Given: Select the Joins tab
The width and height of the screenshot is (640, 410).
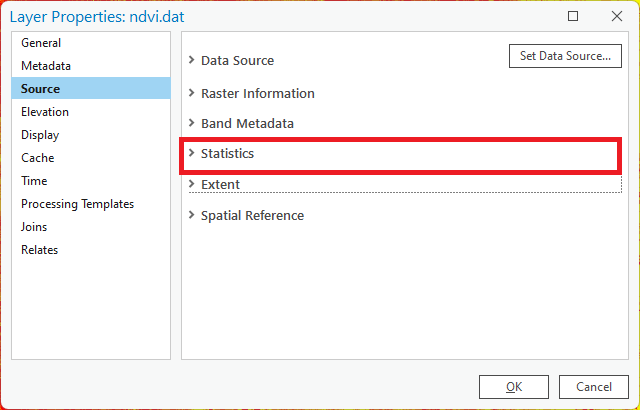Looking at the screenshot, I should point(34,227).
